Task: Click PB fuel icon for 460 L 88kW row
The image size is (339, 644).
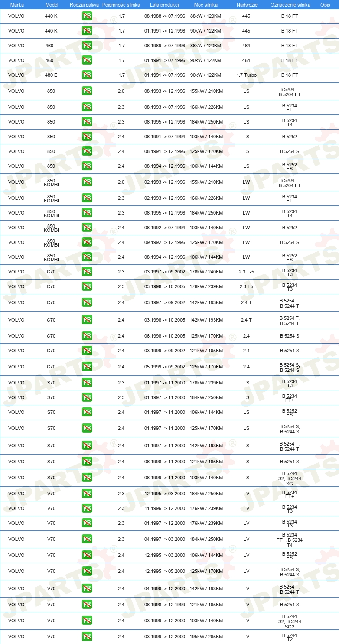Action: tap(87, 46)
